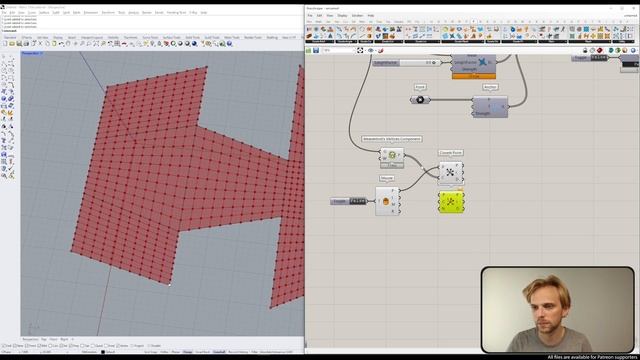
Task: Expand the first Grasshopper ribbon category bar
Action: pyautogui.click(x=320, y=41)
